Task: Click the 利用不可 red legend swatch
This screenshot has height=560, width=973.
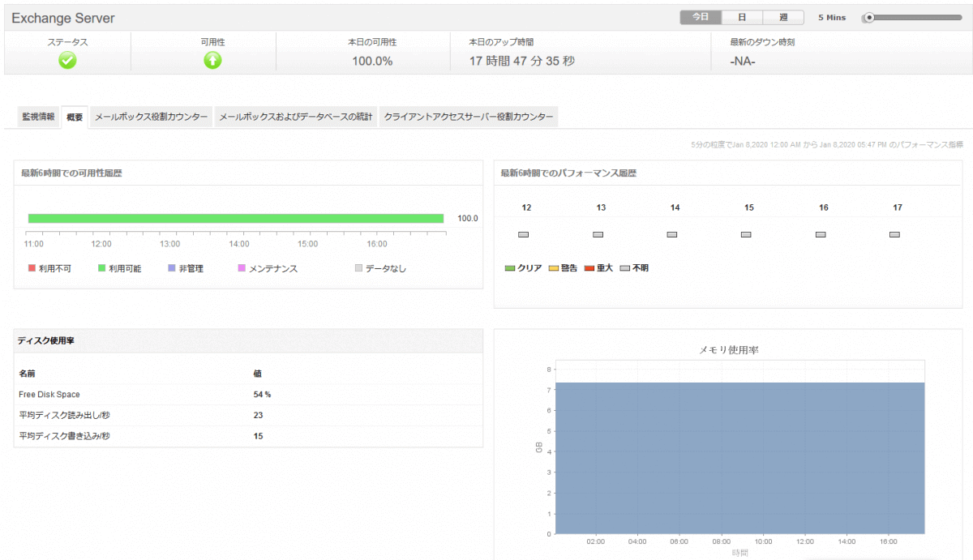Action: [32, 268]
